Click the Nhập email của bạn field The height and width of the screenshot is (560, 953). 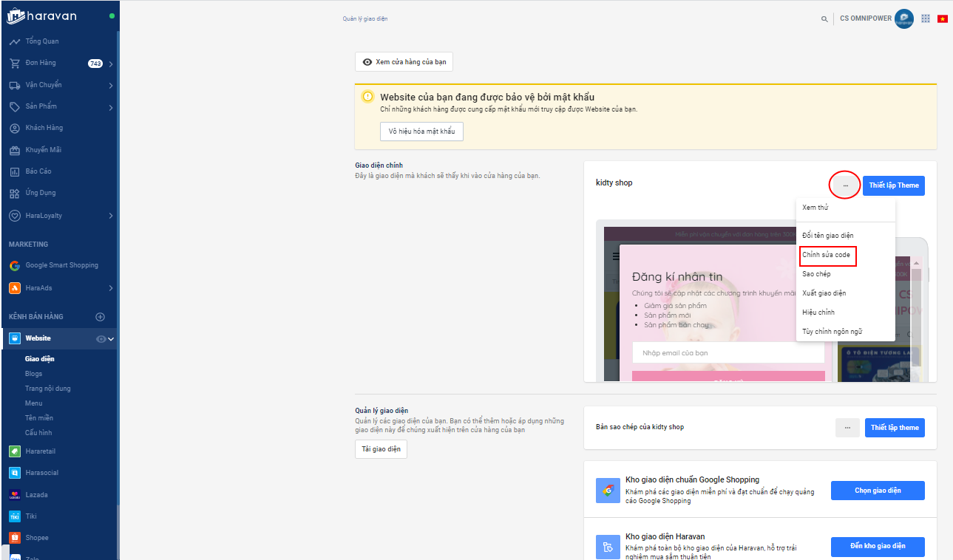[x=728, y=353]
